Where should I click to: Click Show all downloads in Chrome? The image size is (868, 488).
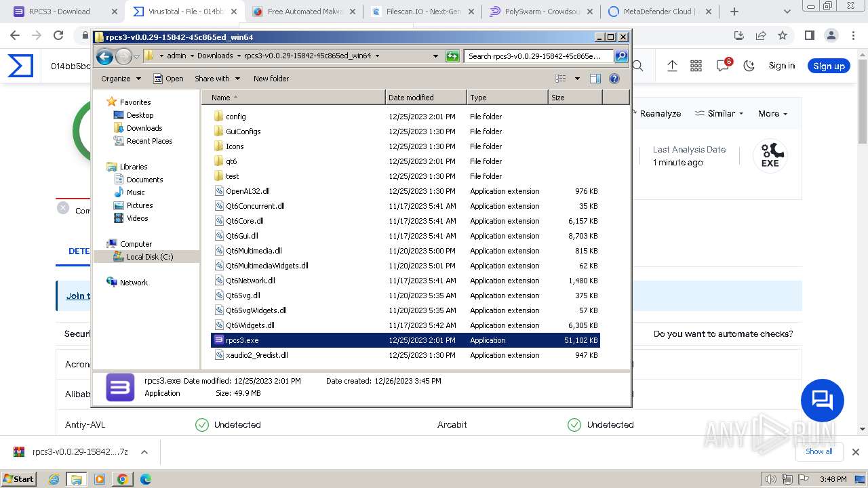(x=818, y=451)
